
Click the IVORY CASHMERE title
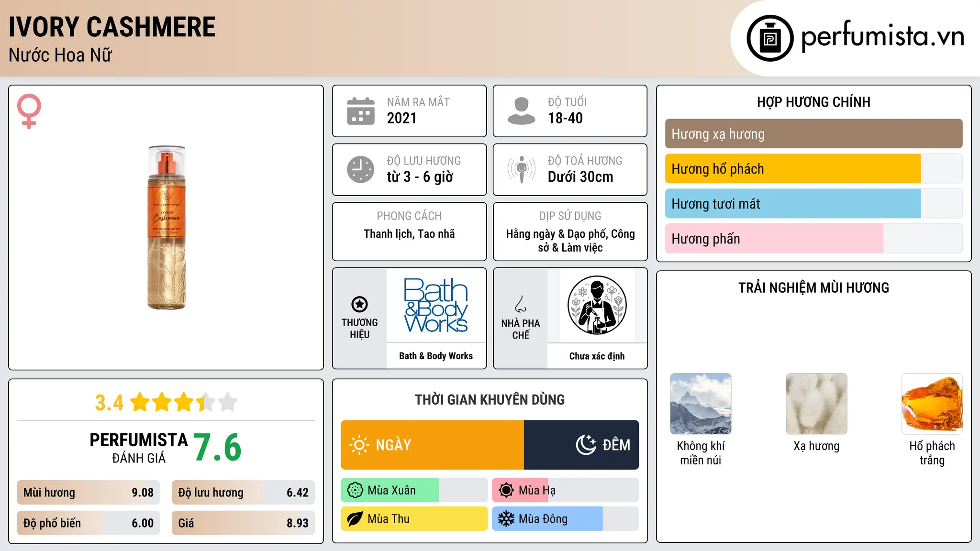(112, 27)
